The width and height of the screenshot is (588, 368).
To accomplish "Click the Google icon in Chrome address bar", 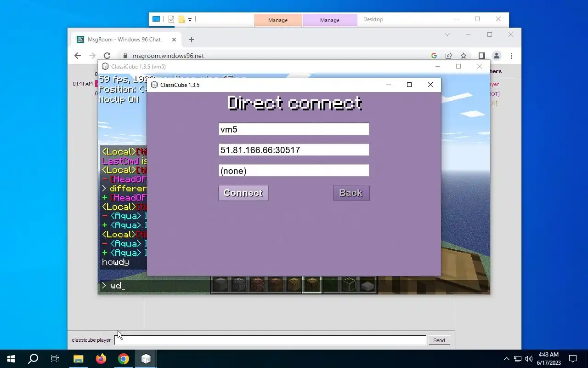I will (x=434, y=56).
